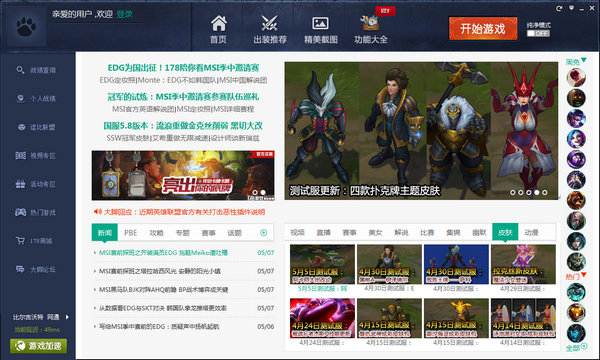Open the 4月24日测试服 red thumbnail

(x=322, y=318)
